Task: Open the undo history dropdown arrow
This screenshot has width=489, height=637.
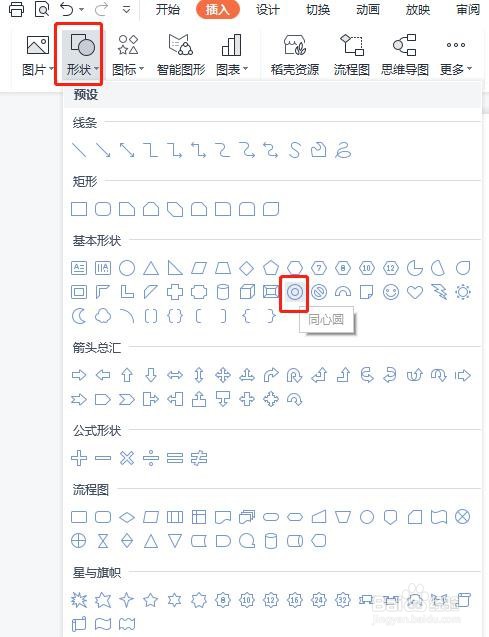Action: tap(82, 10)
